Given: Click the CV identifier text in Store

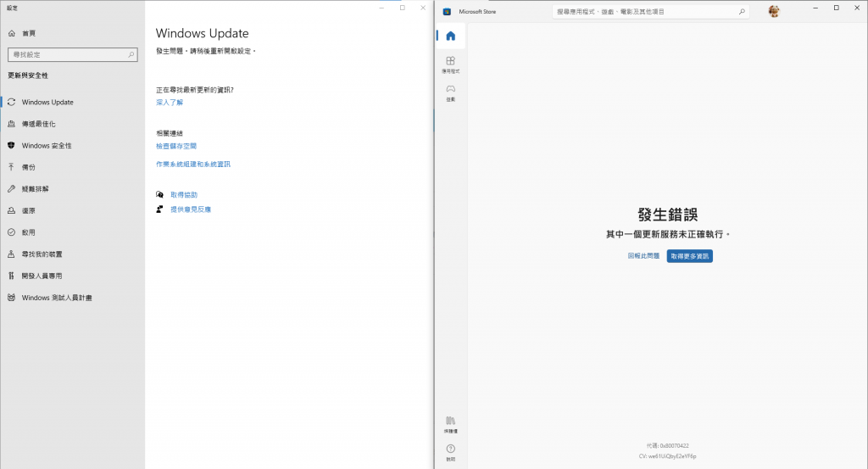Looking at the screenshot, I should [668, 456].
